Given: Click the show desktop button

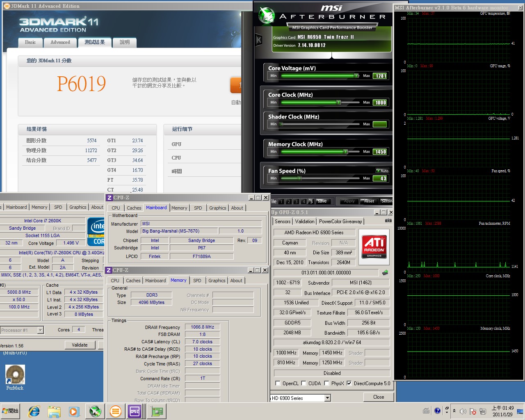Looking at the screenshot, I should [x=520, y=411].
